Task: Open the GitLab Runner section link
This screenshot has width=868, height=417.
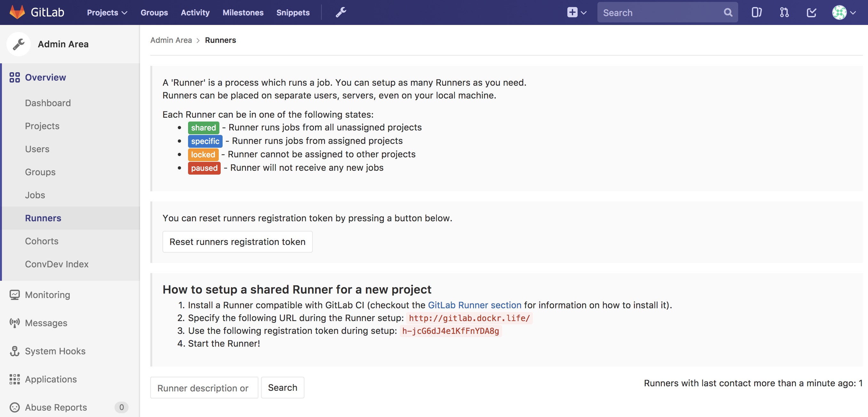Action: coord(474,305)
